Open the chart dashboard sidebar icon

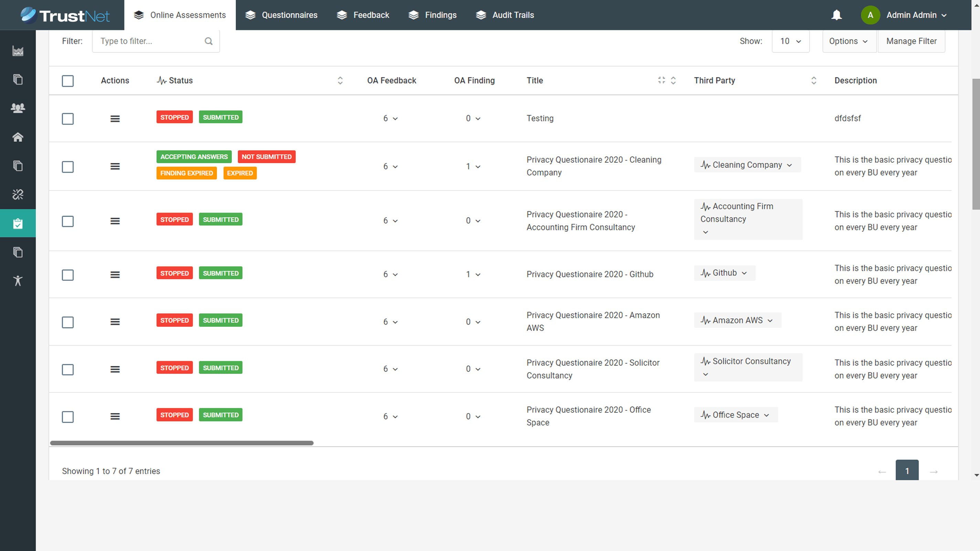tap(18, 51)
